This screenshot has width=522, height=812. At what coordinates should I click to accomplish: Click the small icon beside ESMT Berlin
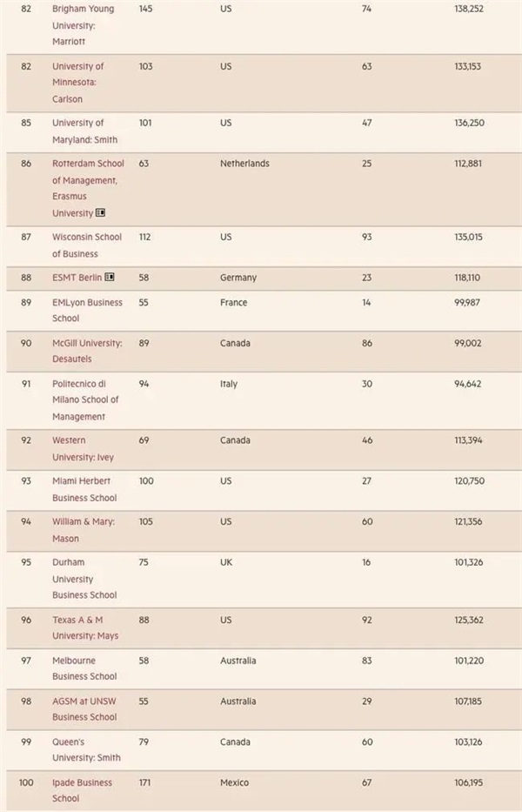click(x=110, y=278)
